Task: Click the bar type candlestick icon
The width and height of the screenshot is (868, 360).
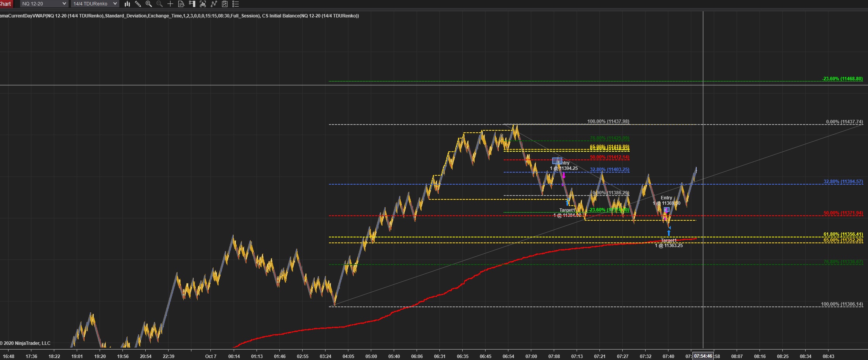Action: tap(127, 4)
